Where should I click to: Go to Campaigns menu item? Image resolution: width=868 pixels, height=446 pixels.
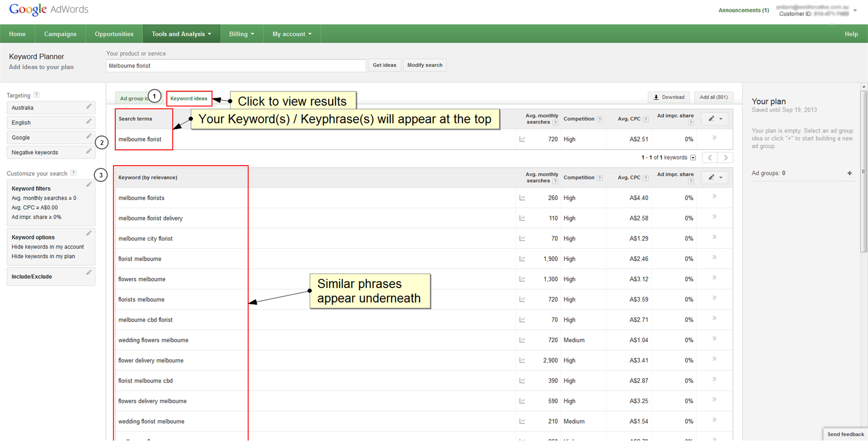click(60, 34)
